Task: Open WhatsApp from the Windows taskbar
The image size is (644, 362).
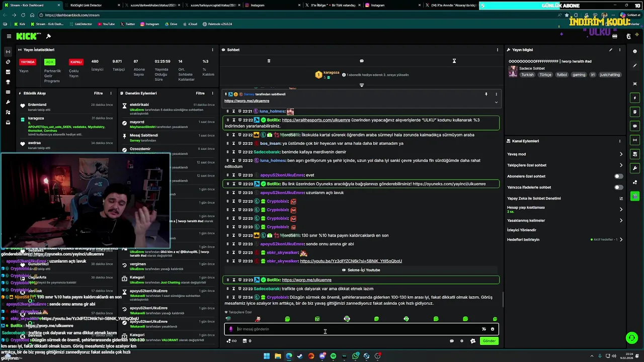Action: coord(355,356)
